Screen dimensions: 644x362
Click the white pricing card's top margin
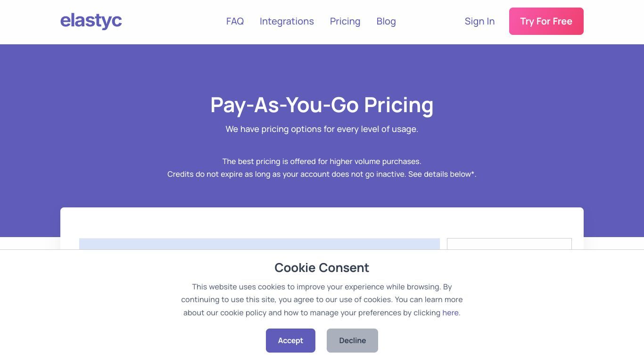(x=322, y=222)
